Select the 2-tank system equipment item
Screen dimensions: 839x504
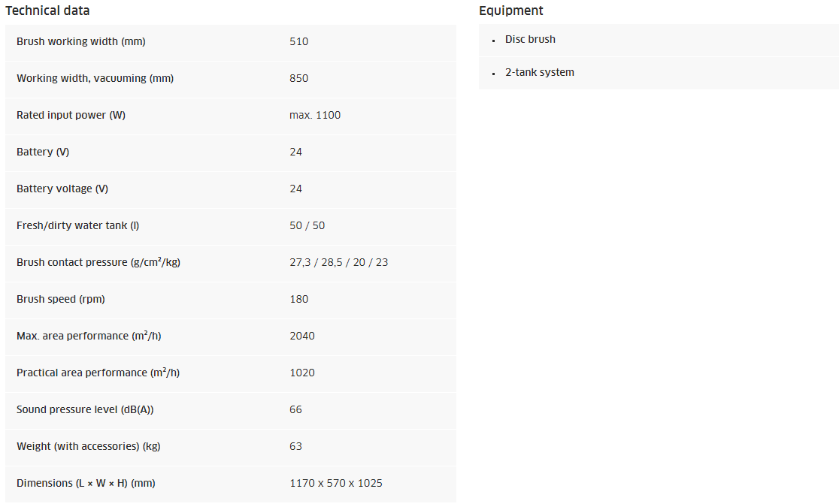click(539, 72)
